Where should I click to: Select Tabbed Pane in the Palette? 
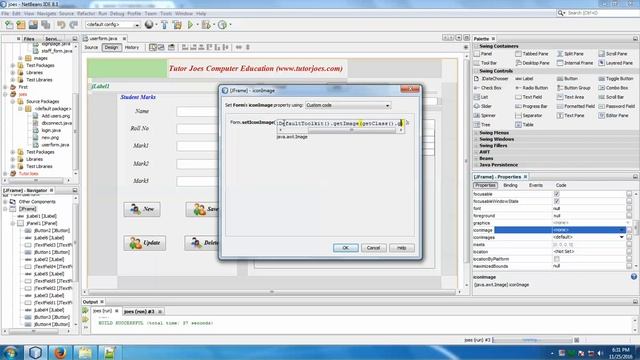click(532, 53)
